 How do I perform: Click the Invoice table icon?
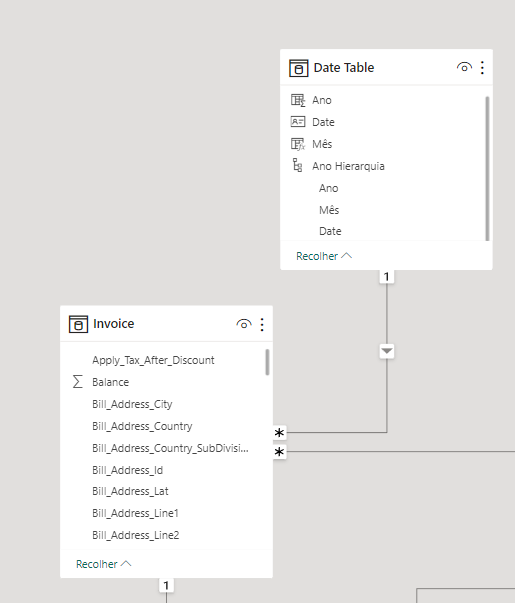[x=78, y=324]
